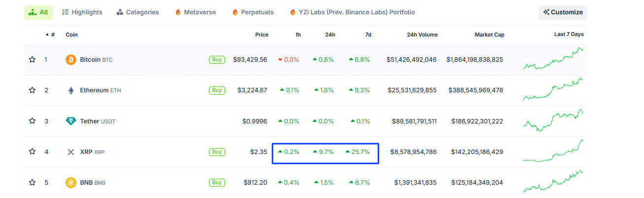644x198 pixels.
Task: Click the BNB coin logo icon
Action: pyautogui.click(x=71, y=183)
